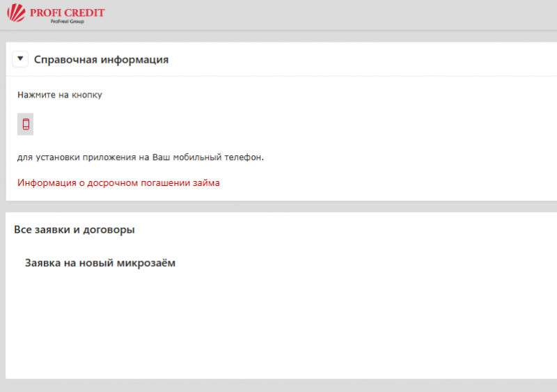Collapse the Справочная информация section arrow
Image resolution: width=557 pixels, height=392 pixels.
coord(20,59)
